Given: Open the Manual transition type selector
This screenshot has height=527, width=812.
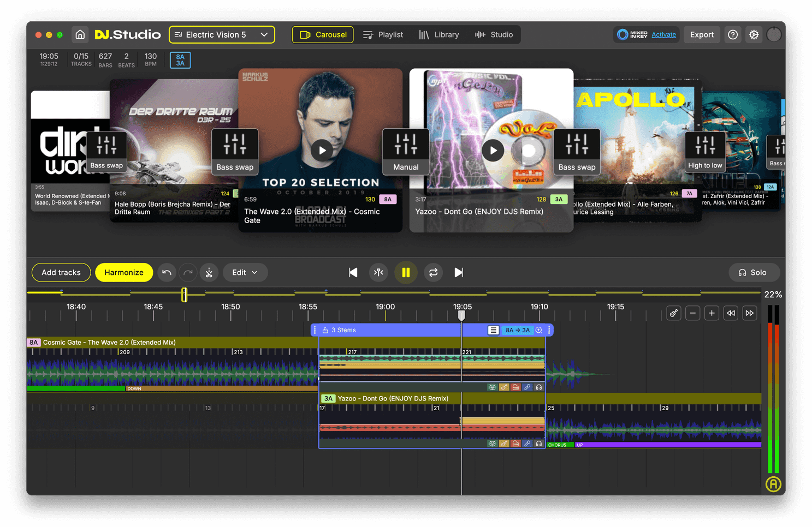Looking at the screenshot, I should tap(406, 152).
